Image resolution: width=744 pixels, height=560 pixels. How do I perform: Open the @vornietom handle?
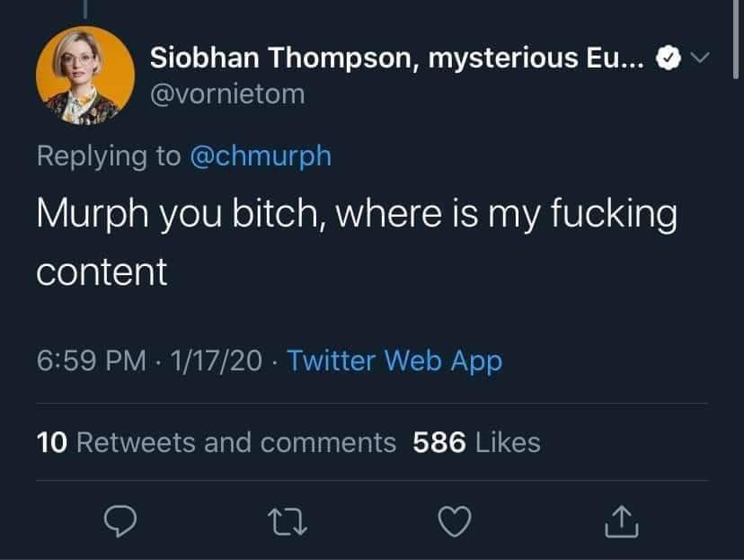tap(227, 94)
